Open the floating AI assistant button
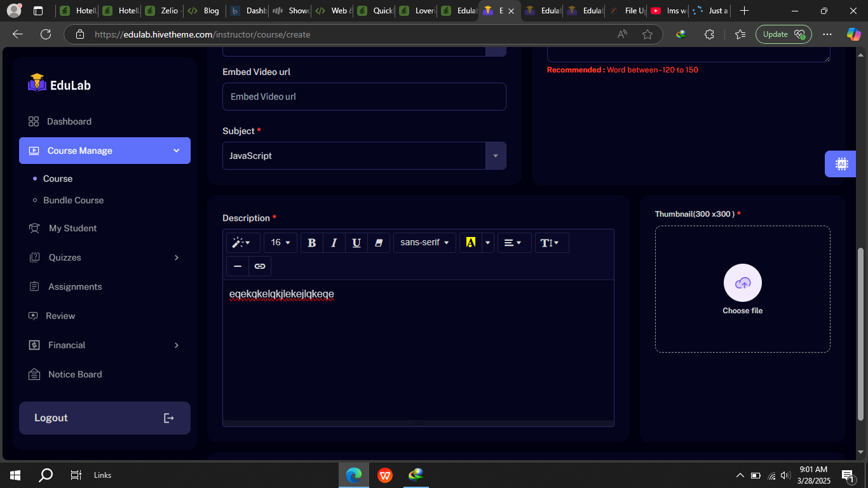This screenshot has width=868, height=488. click(841, 164)
